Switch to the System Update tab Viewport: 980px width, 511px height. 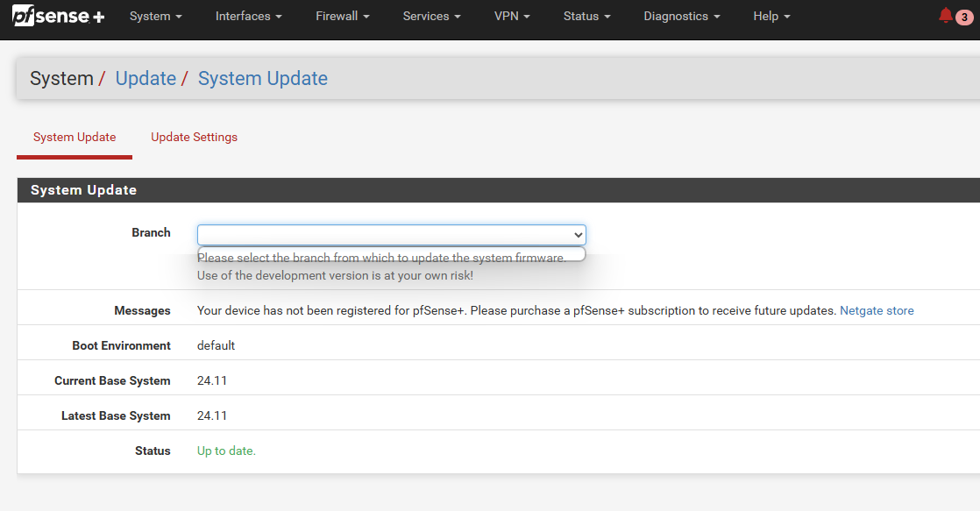tap(75, 137)
